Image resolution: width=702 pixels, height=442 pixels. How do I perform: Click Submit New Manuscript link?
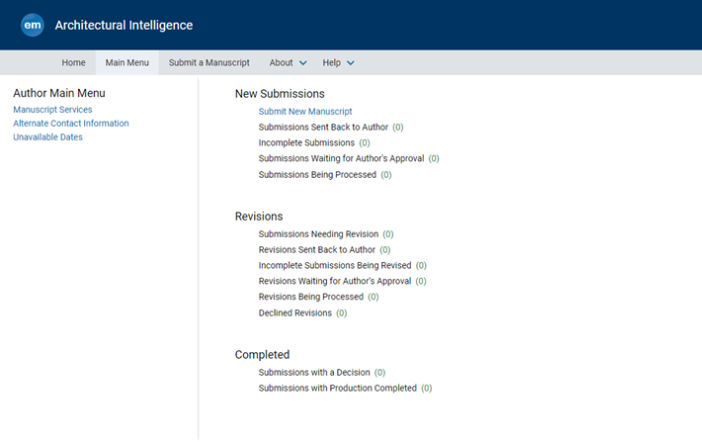click(305, 112)
